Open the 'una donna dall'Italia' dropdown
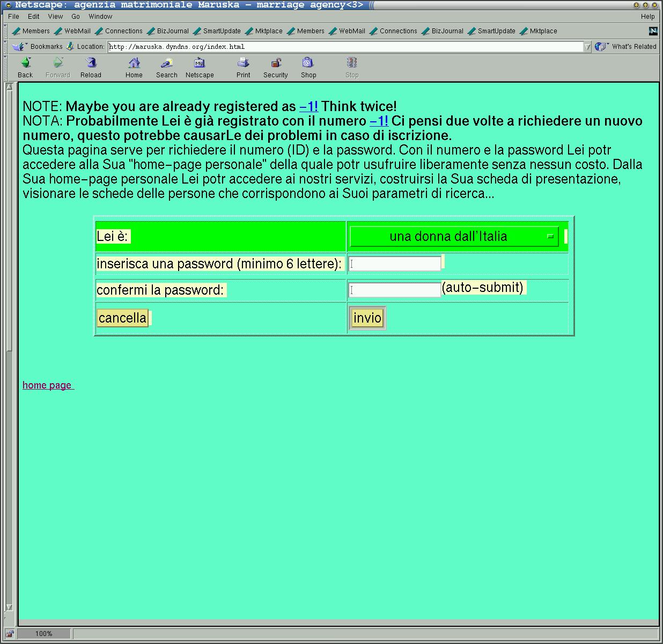This screenshot has height=644, width=663. point(454,237)
